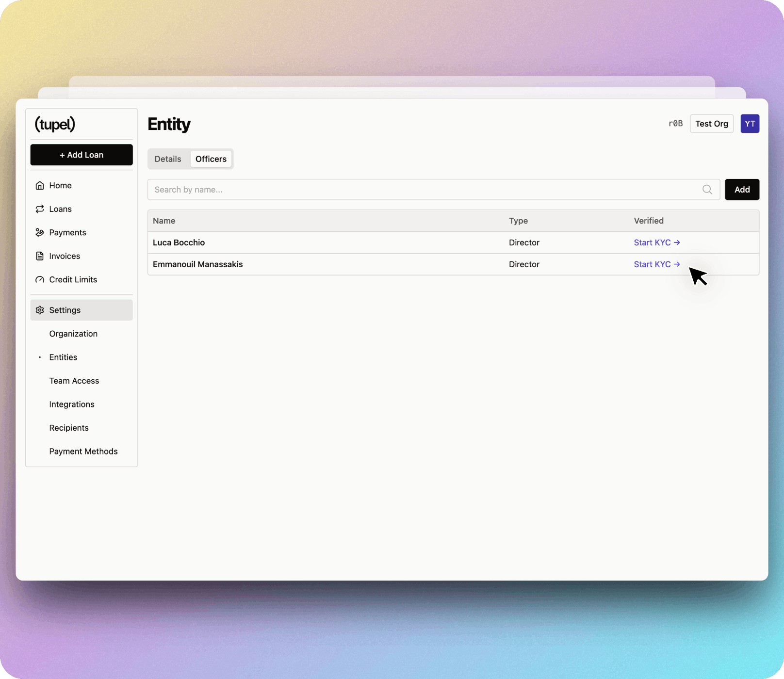The width and height of the screenshot is (784, 679).
Task: Click the Add officer button
Action: [x=742, y=190]
